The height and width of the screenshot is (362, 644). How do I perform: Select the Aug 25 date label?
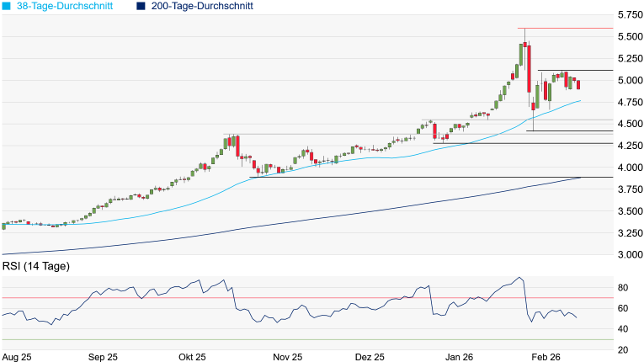click(x=18, y=356)
